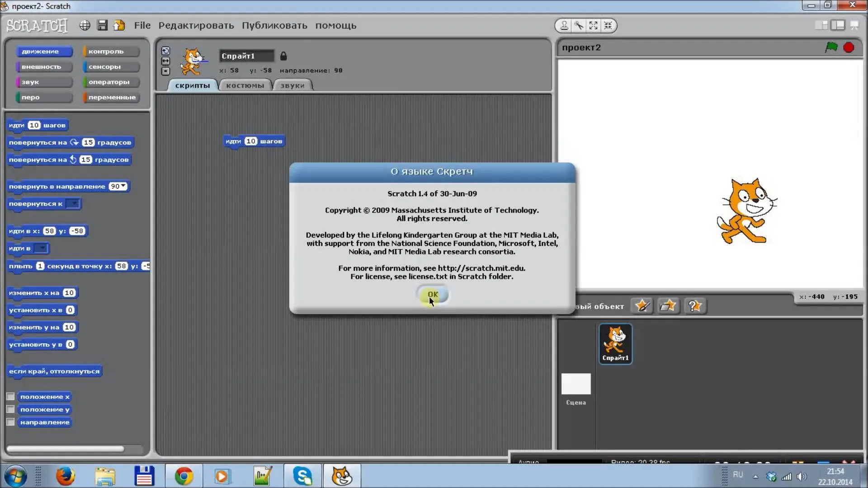Enter presentation mode

[x=854, y=26]
